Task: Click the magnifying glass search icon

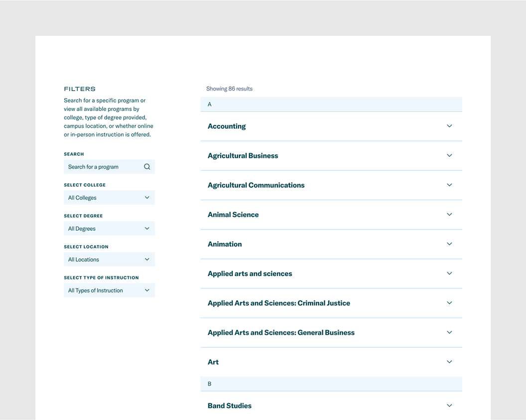Action: click(x=147, y=167)
